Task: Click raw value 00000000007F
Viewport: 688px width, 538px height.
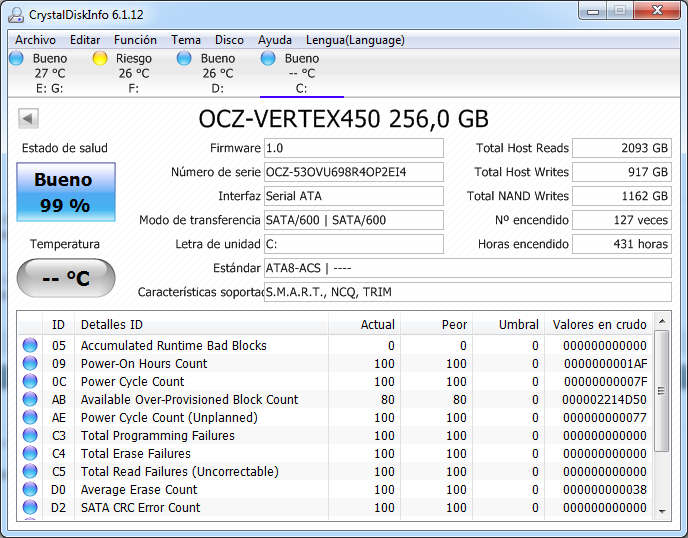Action: click(x=606, y=381)
